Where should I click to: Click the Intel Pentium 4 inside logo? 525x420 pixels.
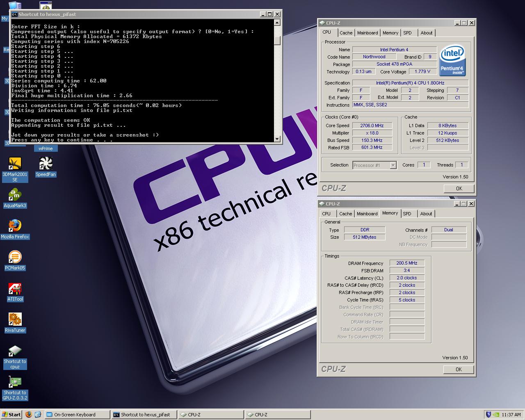452,61
